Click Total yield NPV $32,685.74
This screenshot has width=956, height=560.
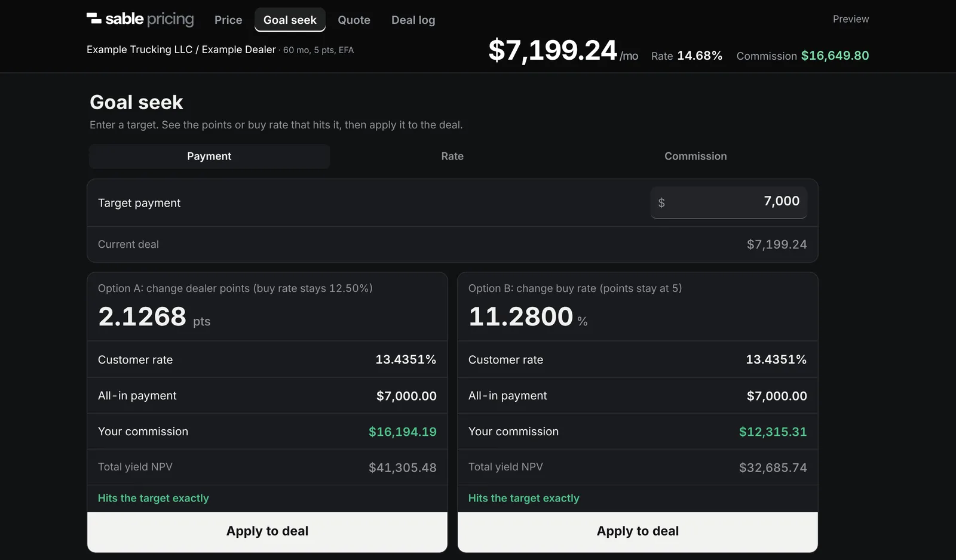pos(773,467)
